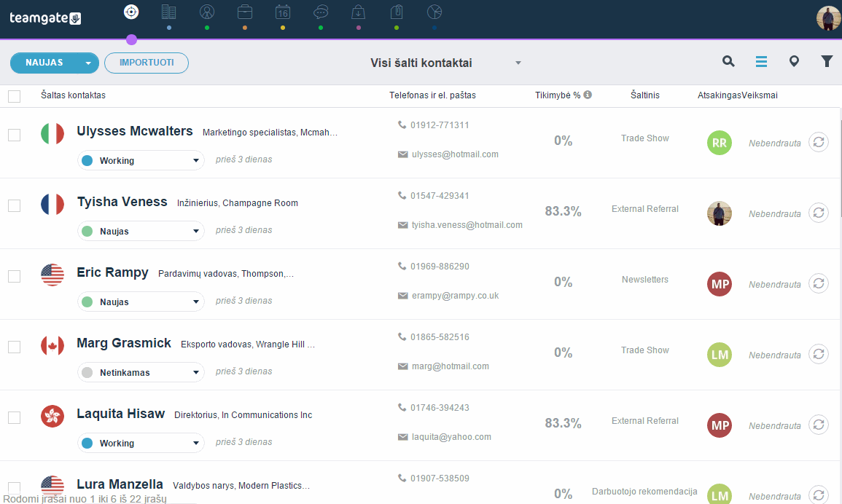The width and height of the screenshot is (842, 504).
Task: Click the NAUJAS button
Action: coord(55,63)
